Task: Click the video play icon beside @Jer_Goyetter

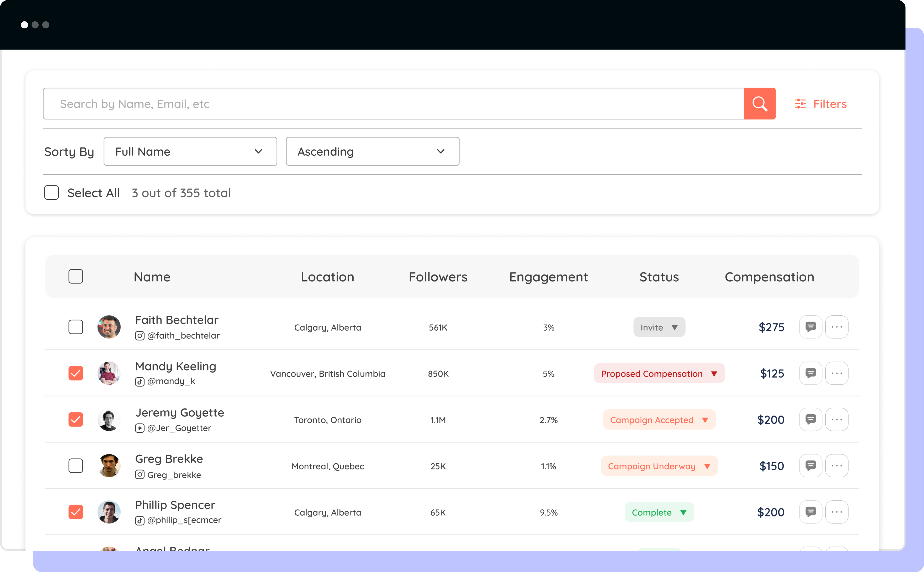Action: coord(140,428)
